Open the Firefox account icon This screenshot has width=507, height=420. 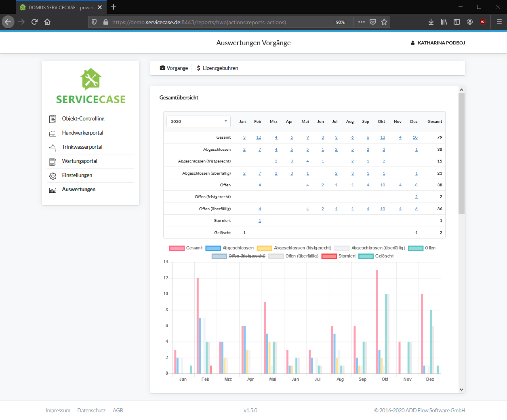(x=470, y=22)
